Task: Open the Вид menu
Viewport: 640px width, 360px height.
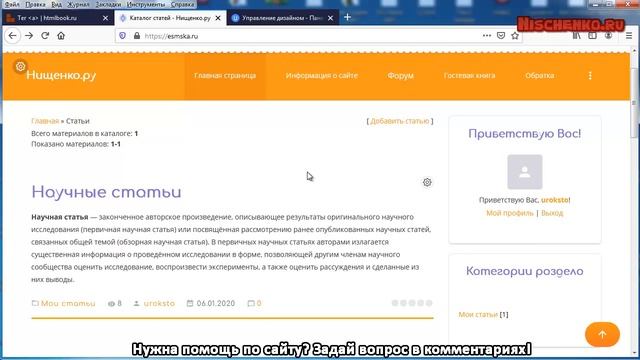Action: [x=57, y=4]
